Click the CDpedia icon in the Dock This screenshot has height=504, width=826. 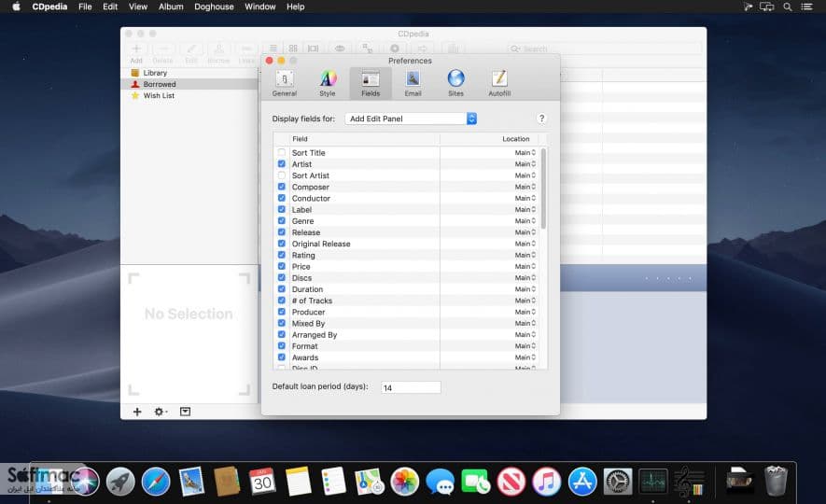(689, 481)
